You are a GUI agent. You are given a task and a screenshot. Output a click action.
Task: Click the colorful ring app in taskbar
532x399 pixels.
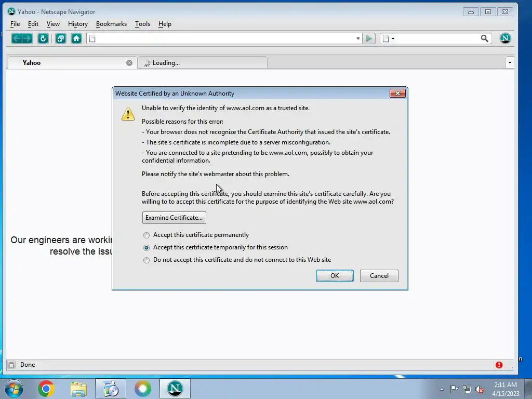tap(143, 389)
